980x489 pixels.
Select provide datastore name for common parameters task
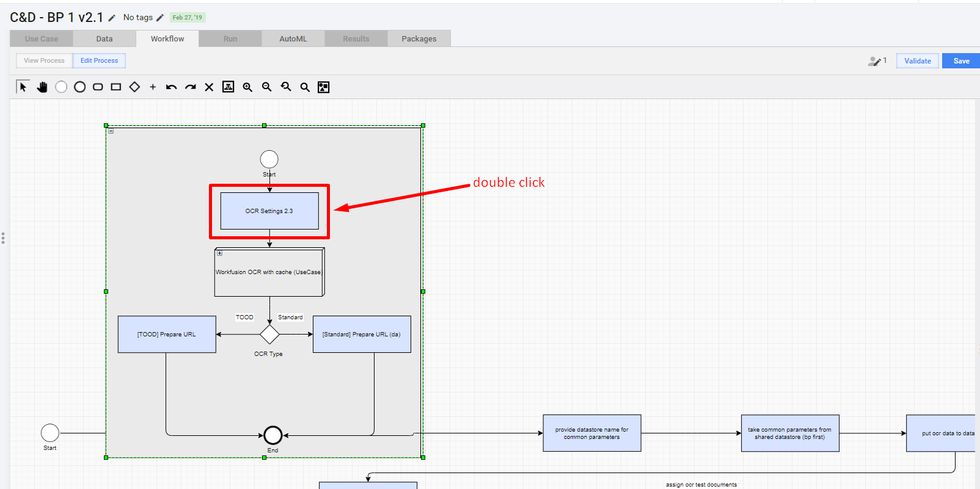(592, 433)
